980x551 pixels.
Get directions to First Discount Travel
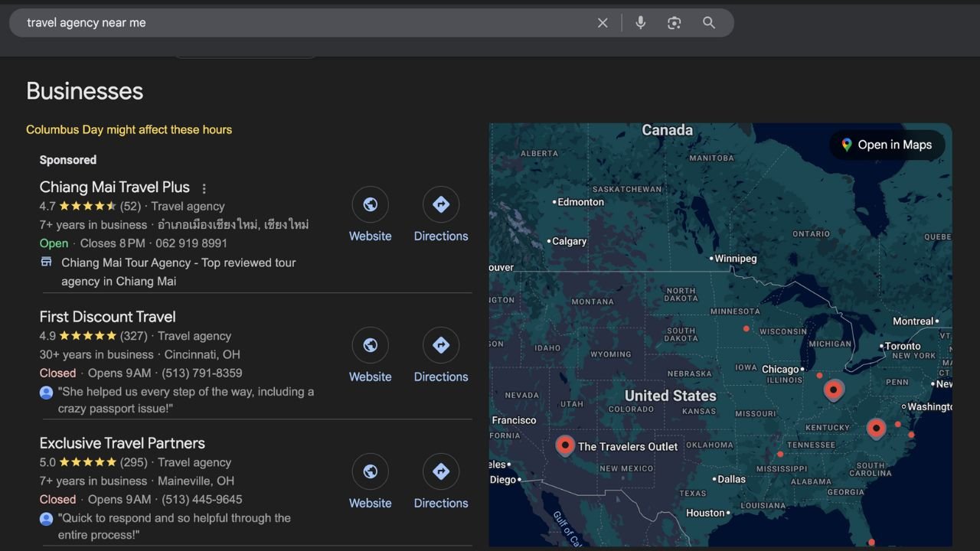tap(441, 346)
